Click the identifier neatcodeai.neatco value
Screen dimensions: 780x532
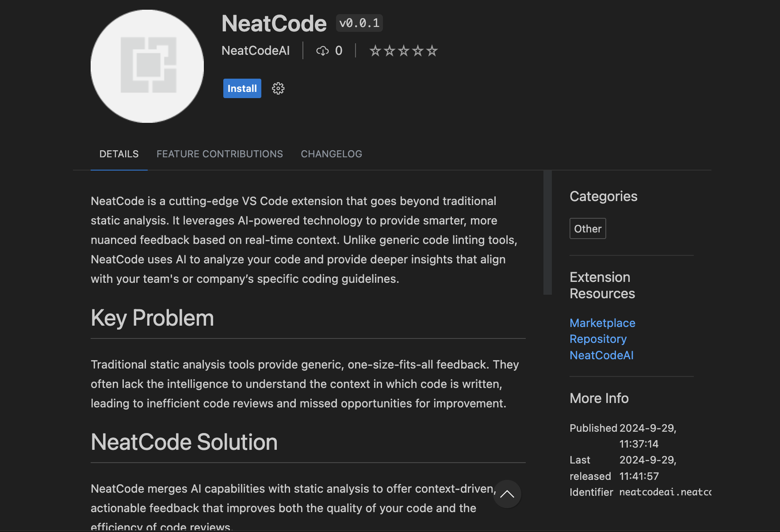pyautogui.click(x=665, y=492)
